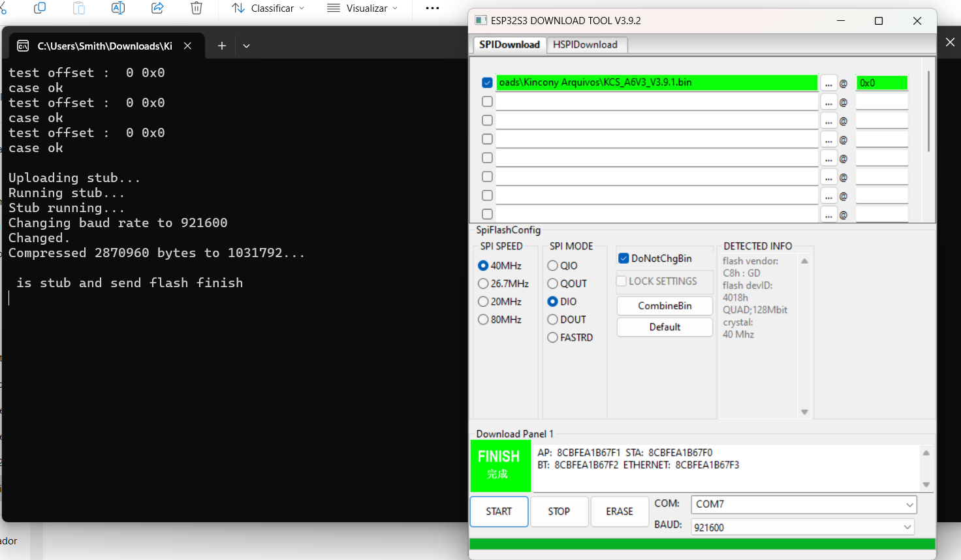Click the 0x0 address input field
This screenshot has width=961, height=560.
tap(881, 83)
